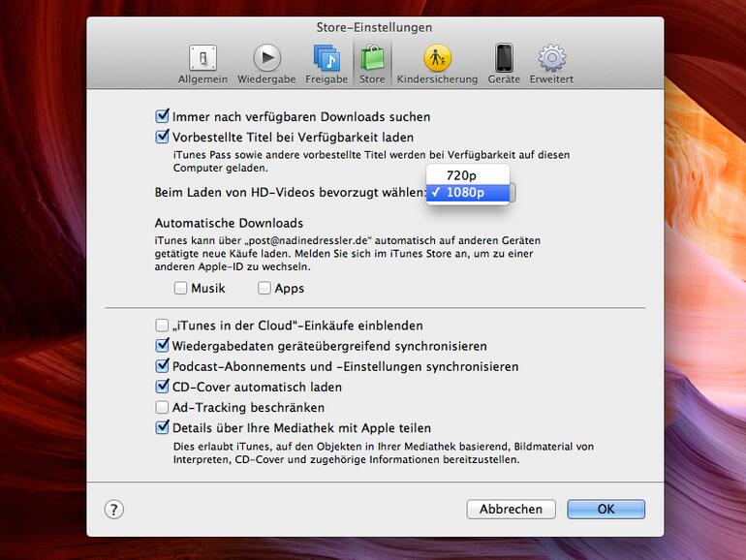The height and width of the screenshot is (560, 746).
Task: Uncheck Vorbestellte Titel bei Verfügbarkeit laden
Action: pos(162,137)
